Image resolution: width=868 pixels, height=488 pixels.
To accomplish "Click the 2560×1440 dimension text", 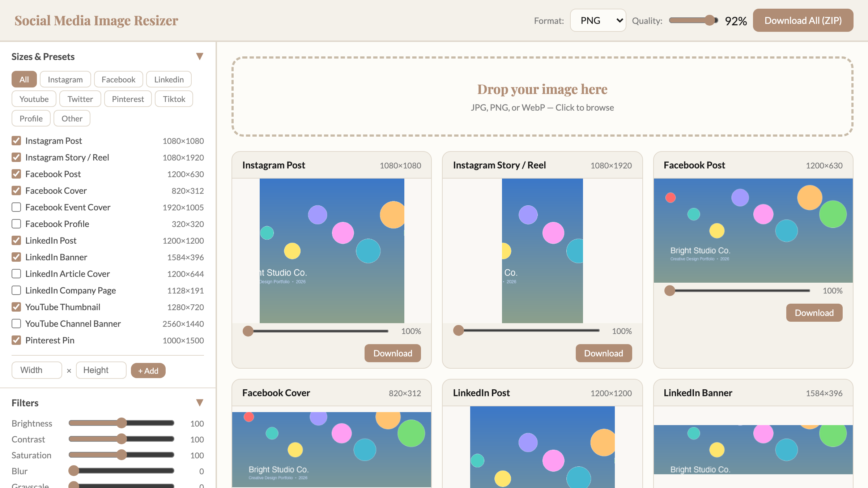I will (183, 324).
